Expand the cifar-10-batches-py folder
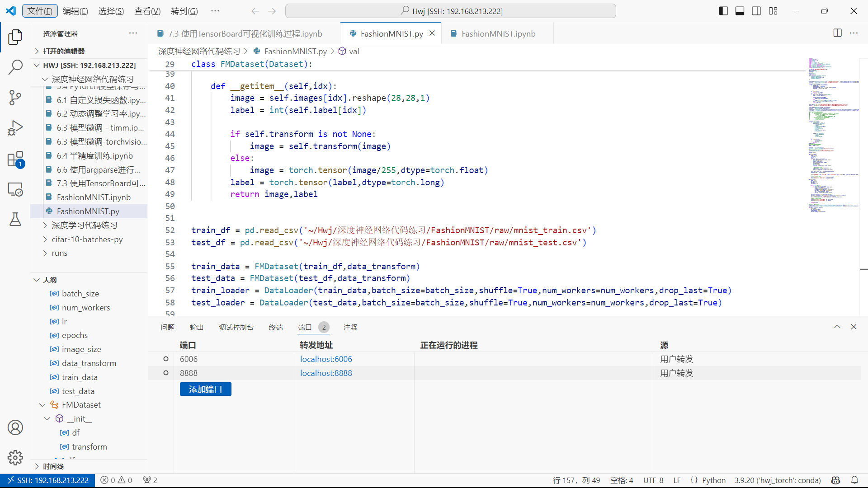This screenshot has width=868, height=488. pyautogui.click(x=87, y=239)
